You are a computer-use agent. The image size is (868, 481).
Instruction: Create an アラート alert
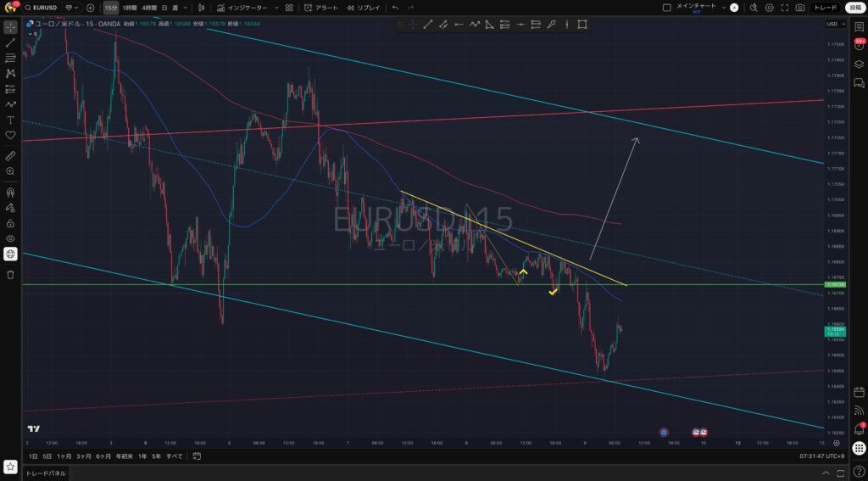[x=321, y=8]
